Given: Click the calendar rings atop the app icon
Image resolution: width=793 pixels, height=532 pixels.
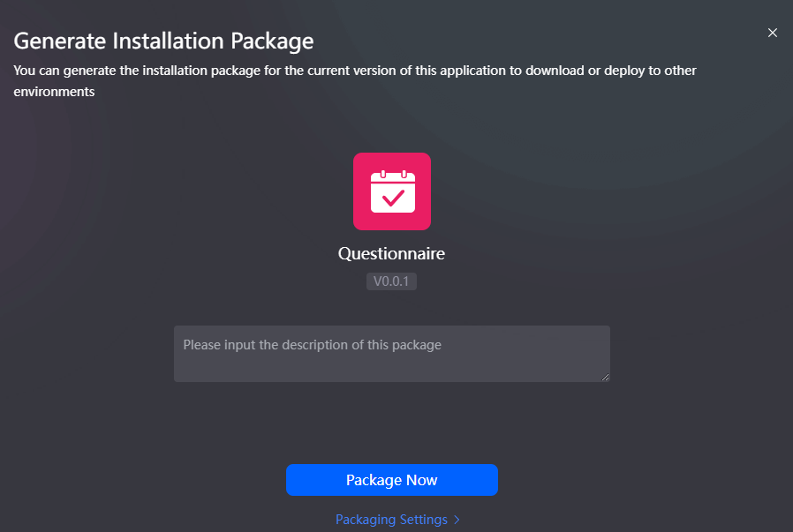Looking at the screenshot, I should point(393,175).
